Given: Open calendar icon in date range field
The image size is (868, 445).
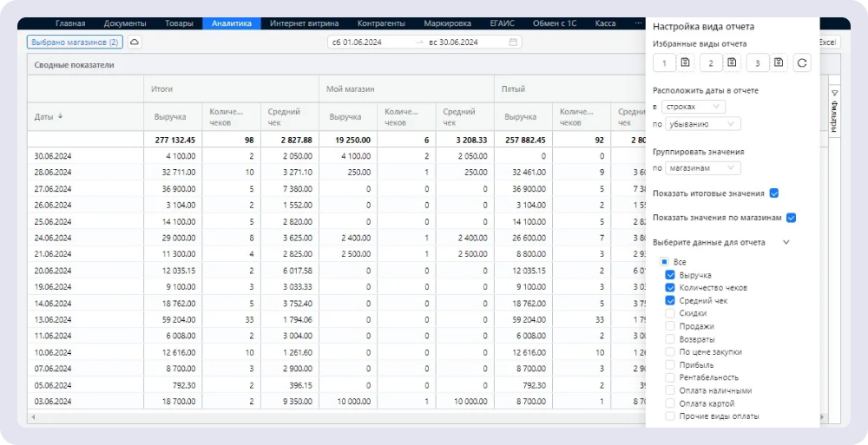Looking at the screenshot, I should click(x=513, y=42).
